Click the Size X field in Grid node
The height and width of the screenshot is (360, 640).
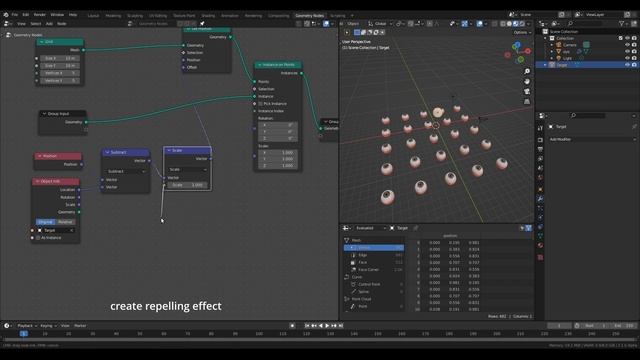pyautogui.click(x=60, y=58)
